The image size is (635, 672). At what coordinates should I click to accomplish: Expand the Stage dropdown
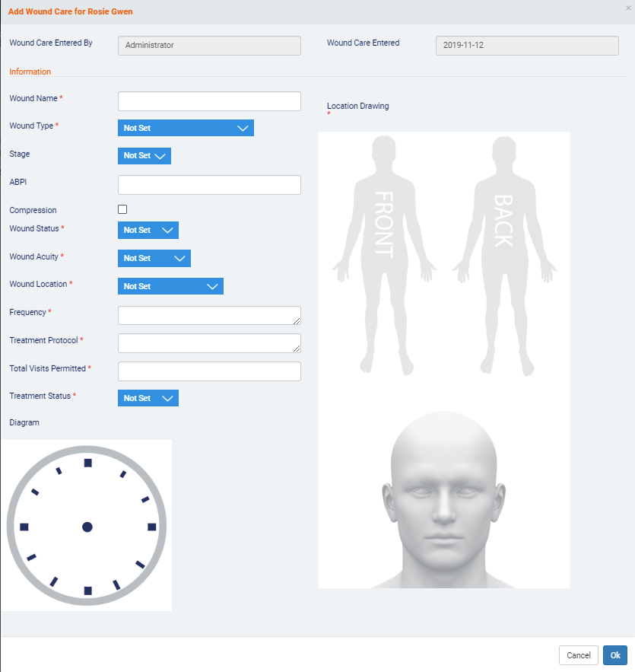coord(144,155)
